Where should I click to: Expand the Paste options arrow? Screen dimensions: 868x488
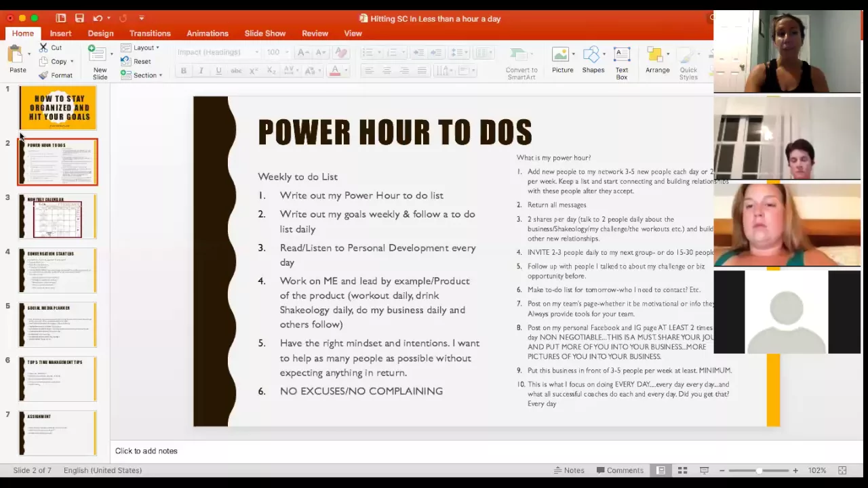point(28,54)
